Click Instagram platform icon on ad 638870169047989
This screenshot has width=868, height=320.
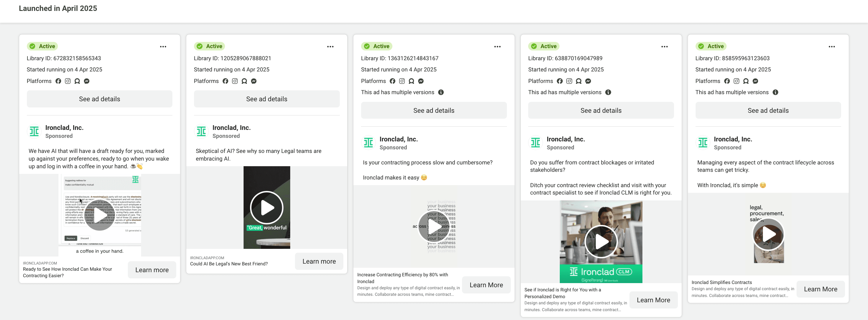click(x=569, y=81)
